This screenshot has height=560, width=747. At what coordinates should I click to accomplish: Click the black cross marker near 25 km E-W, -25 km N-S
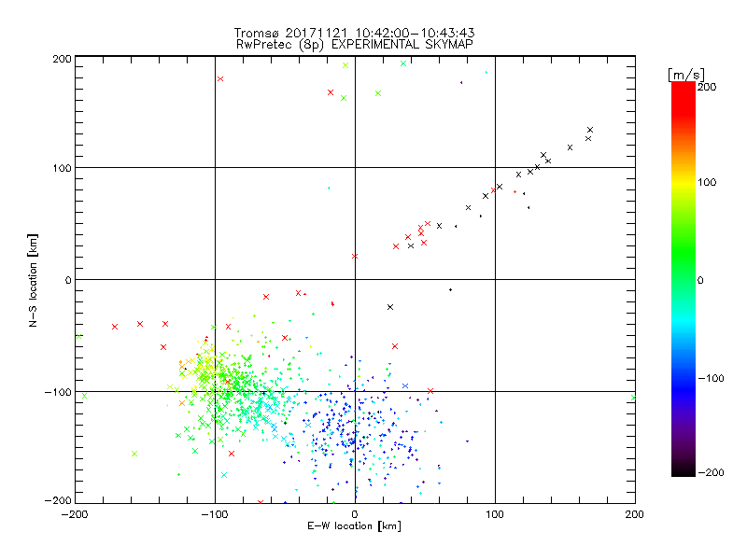pos(390,307)
